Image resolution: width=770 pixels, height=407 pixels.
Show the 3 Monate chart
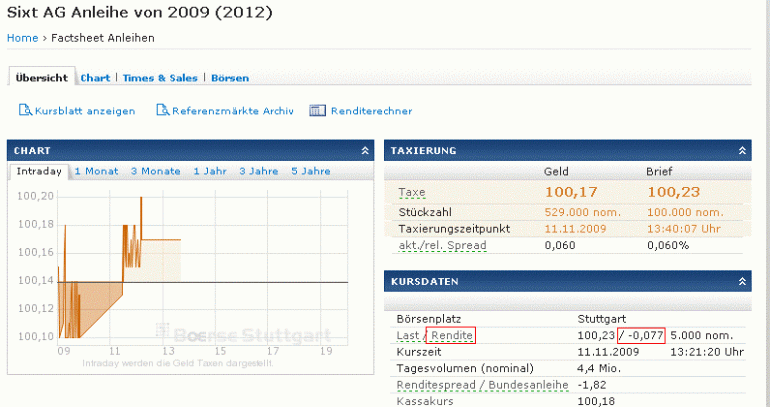coord(156,171)
